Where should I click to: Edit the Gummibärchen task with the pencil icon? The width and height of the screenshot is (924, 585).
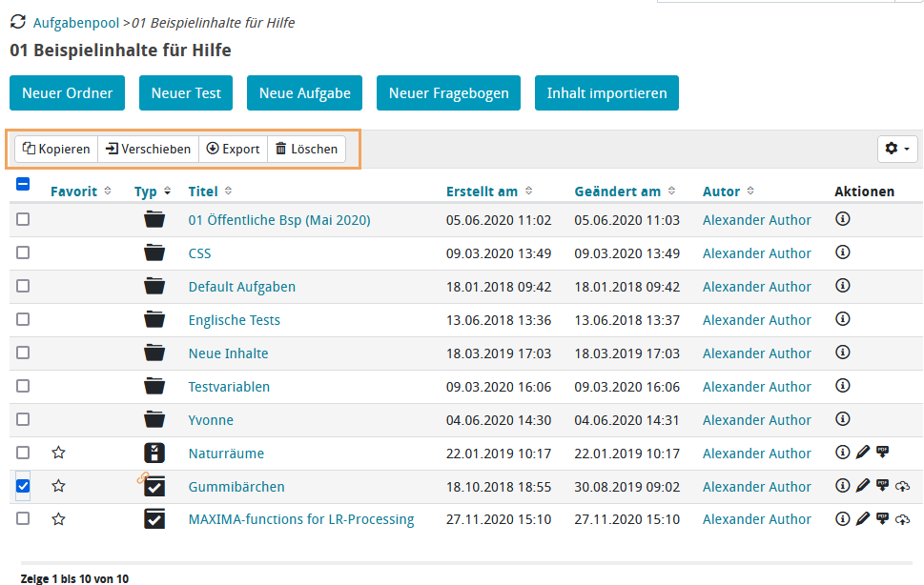pos(863,486)
